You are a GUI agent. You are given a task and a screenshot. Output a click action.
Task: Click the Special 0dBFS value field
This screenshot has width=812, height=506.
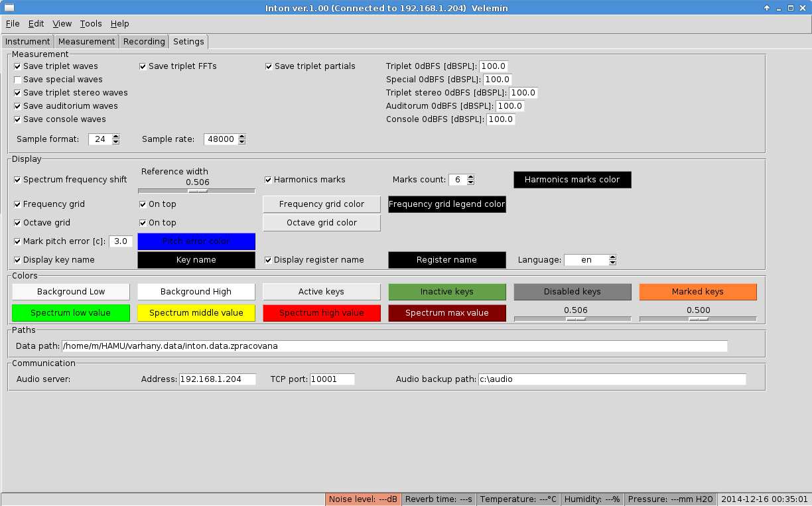497,80
